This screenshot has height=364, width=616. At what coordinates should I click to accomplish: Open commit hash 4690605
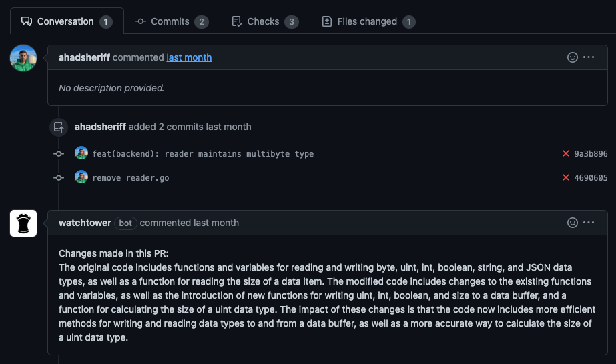[x=591, y=178]
